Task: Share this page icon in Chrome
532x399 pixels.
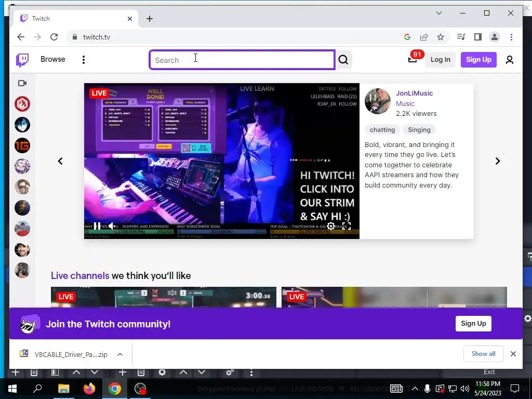Action: [x=424, y=37]
